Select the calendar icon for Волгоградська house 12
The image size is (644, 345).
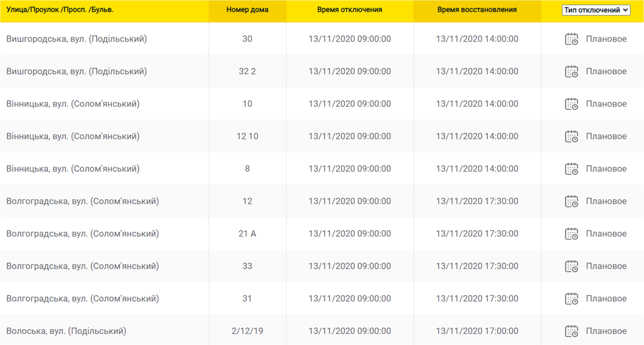point(571,202)
